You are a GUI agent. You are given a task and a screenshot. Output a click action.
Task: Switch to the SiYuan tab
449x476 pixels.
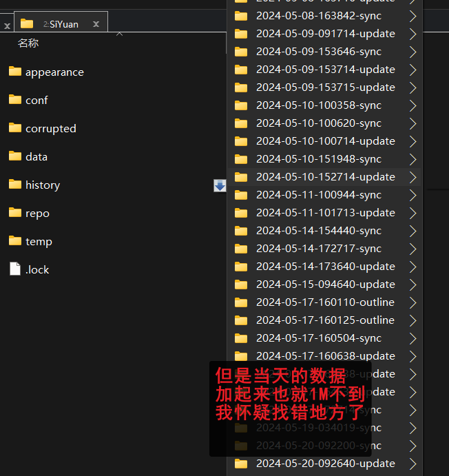[x=61, y=22]
